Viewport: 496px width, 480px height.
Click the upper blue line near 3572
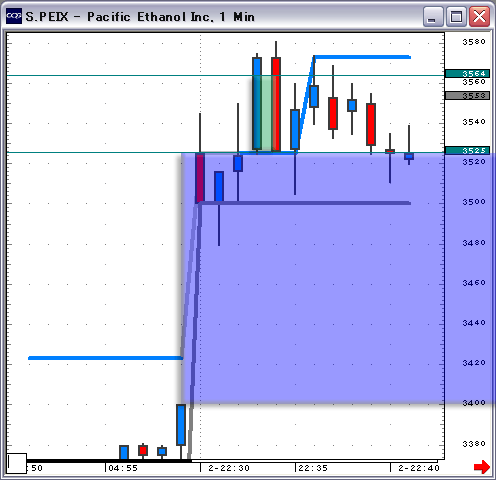(362, 57)
